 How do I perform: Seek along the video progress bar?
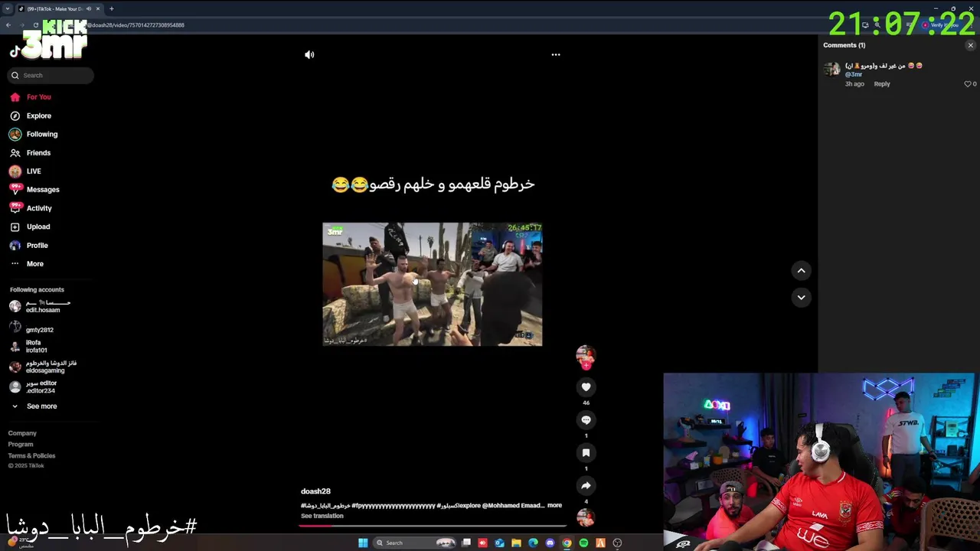pos(434,526)
